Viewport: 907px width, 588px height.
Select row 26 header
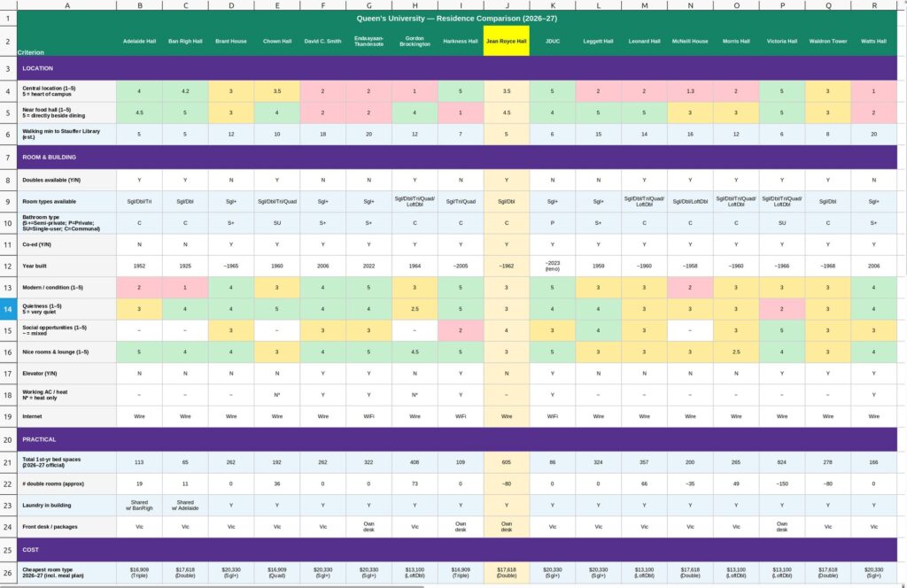point(8,573)
